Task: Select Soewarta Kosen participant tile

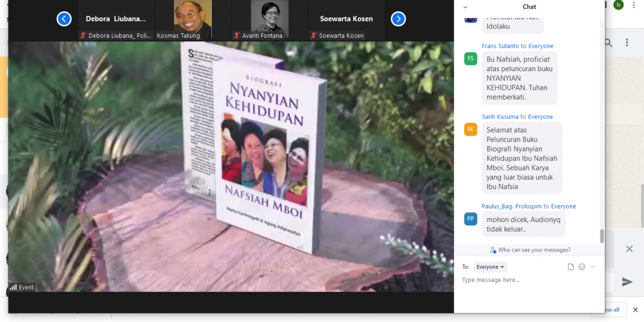Action: point(346,19)
